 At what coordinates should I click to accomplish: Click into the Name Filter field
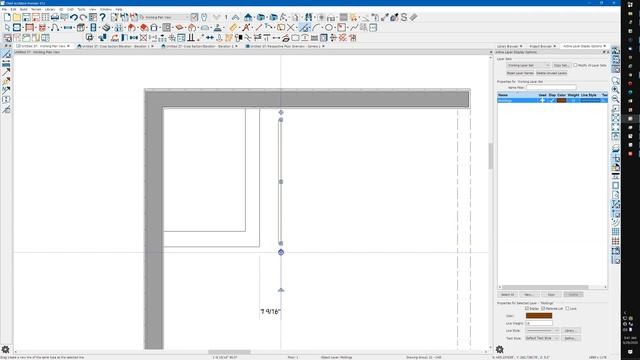[x=551, y=87]
